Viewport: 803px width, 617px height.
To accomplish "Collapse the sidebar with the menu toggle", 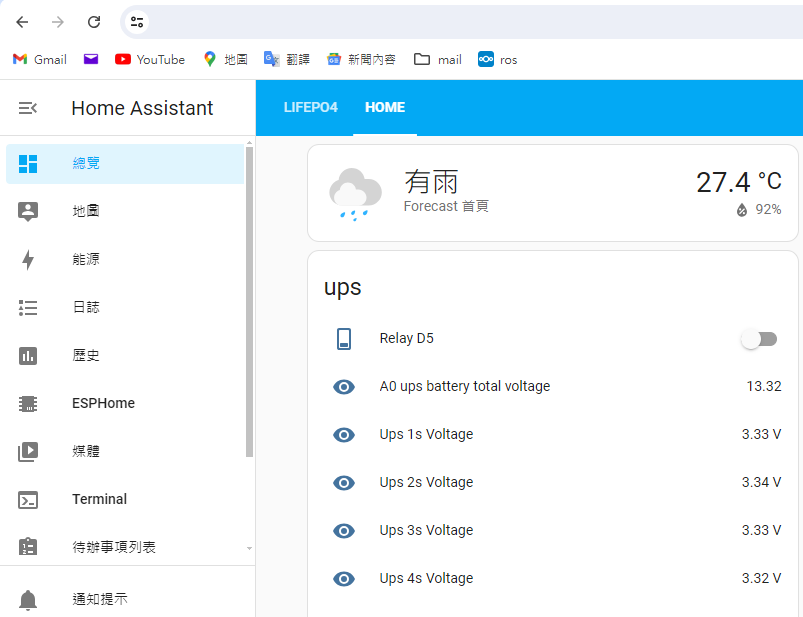I will 28,108.
